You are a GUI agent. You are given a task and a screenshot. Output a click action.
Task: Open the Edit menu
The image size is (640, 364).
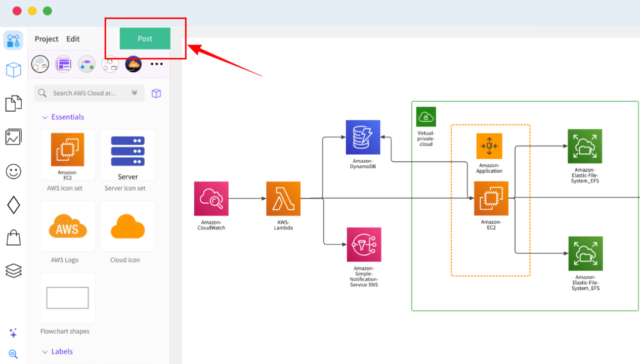[73, 39]
